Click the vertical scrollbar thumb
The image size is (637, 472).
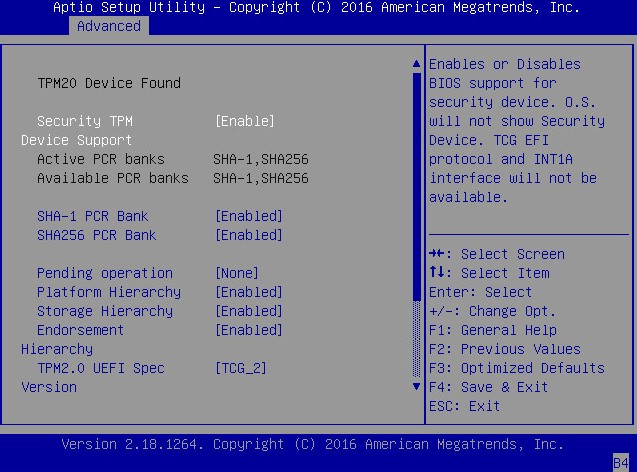416,187
